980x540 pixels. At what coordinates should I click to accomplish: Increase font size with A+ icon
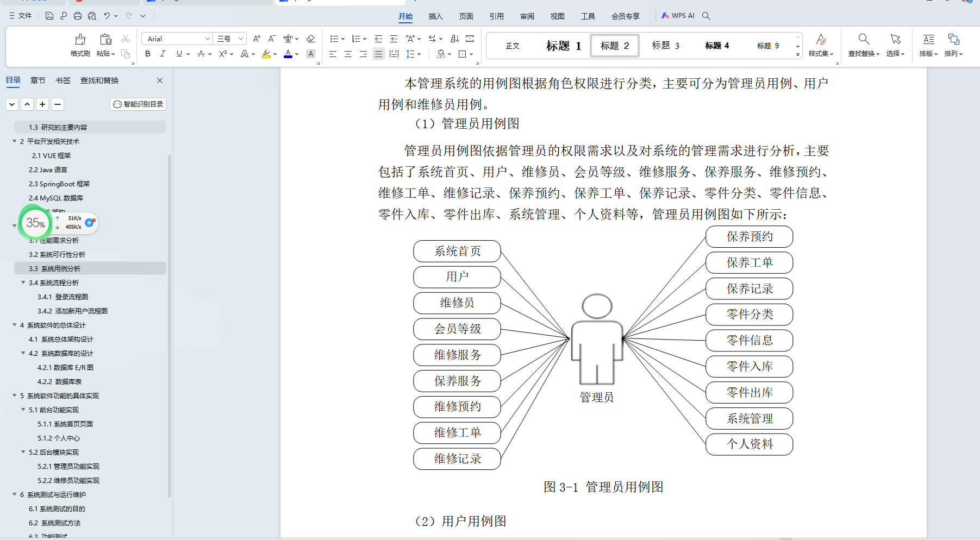257,39
